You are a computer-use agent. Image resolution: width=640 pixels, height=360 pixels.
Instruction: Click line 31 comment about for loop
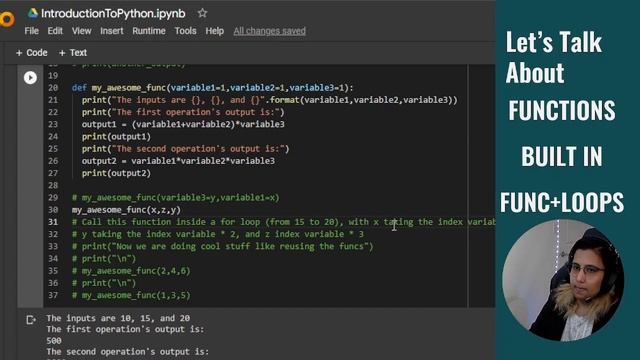click(x=284, y=222)
